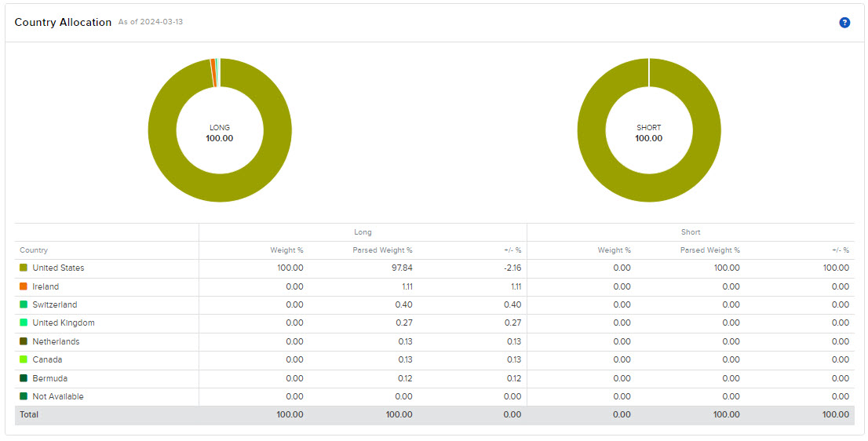Viewport: 868px width, 441px height.
Task: Click the Netherlands dark olive swatch
Action: 24,341
